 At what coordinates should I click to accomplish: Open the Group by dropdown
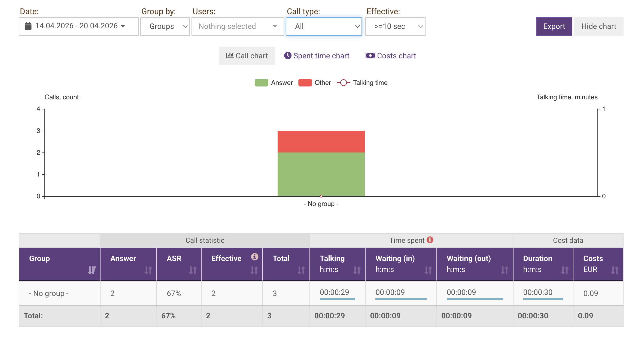165,26
